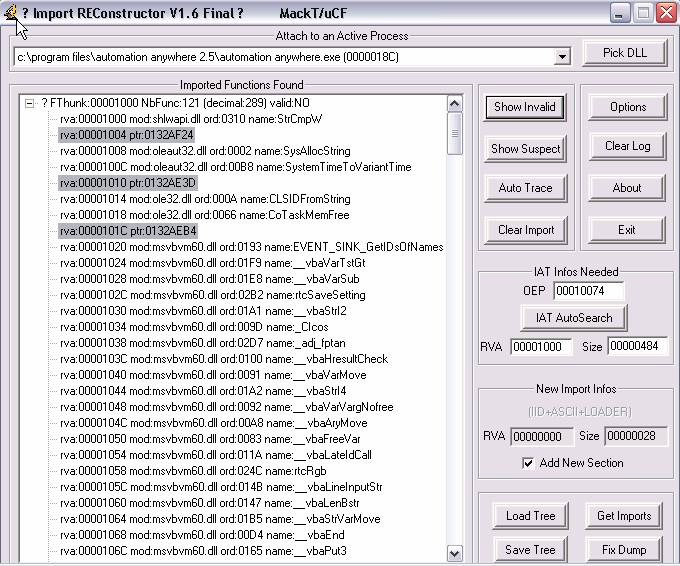The width and height of the screenshot is (680, 566).
Task: Select the __vbaStrI2 import row
Action: 203,311
